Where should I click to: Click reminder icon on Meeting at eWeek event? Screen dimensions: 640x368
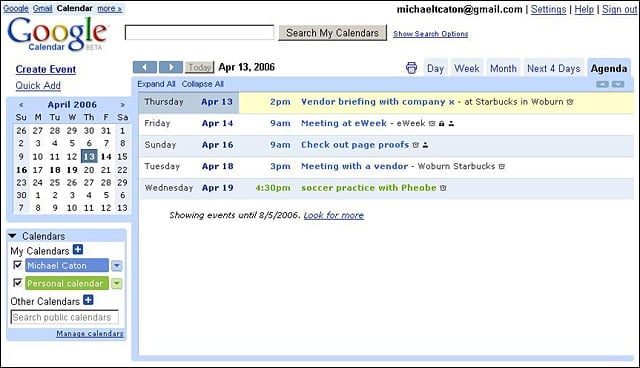(432, 124)
